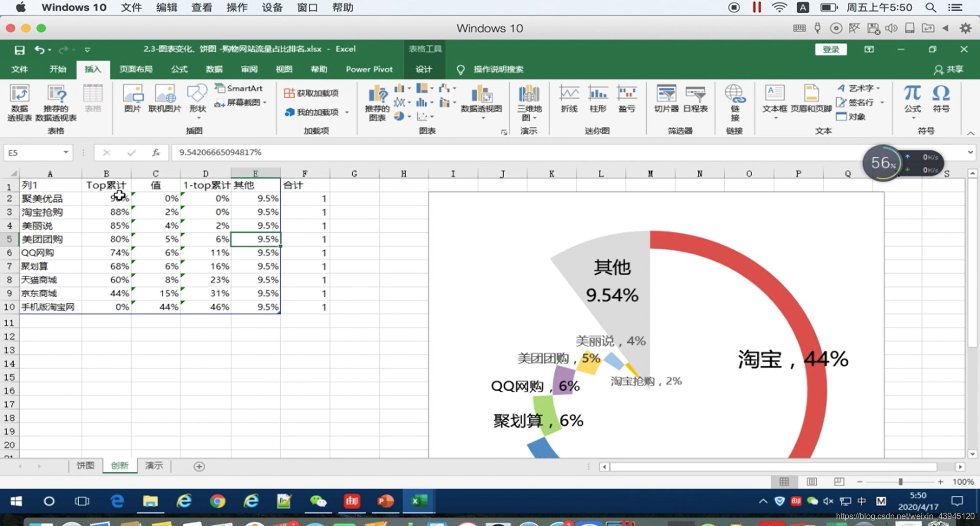Click Recommended PivotTables (推荐的数据透视表) icon
The height and width of the screenshot is (526, 980).
(56, 103)
